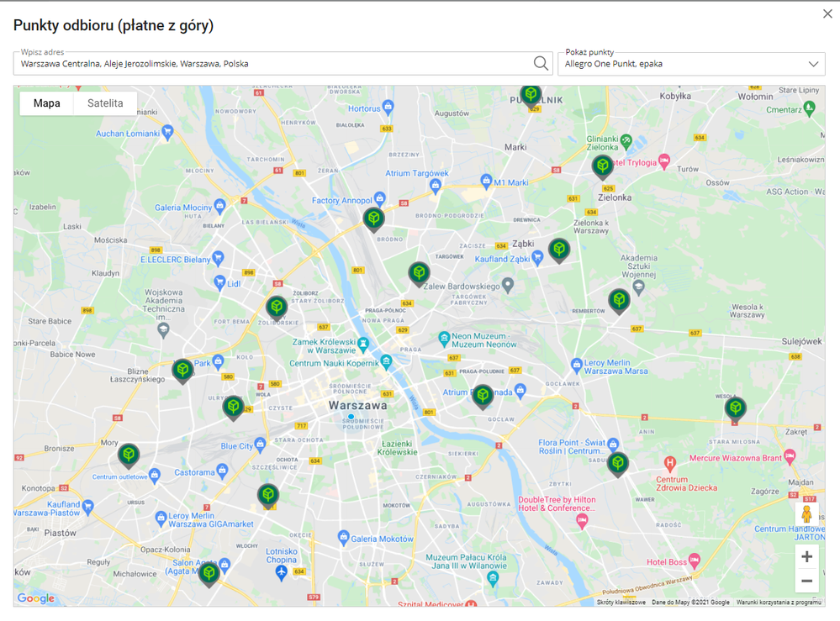
Task: Select pickup point marker near Bródno
Action: click(373, 219)
